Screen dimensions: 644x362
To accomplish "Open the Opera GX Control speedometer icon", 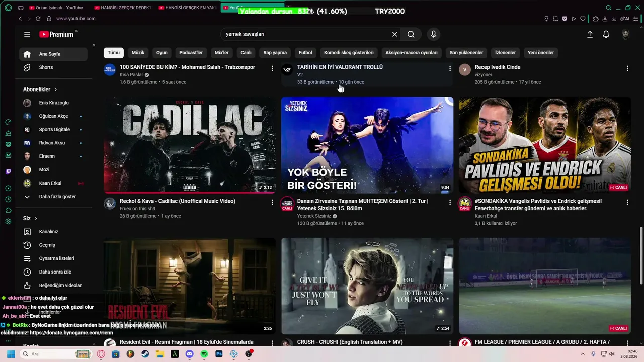I will pos(8,122).
